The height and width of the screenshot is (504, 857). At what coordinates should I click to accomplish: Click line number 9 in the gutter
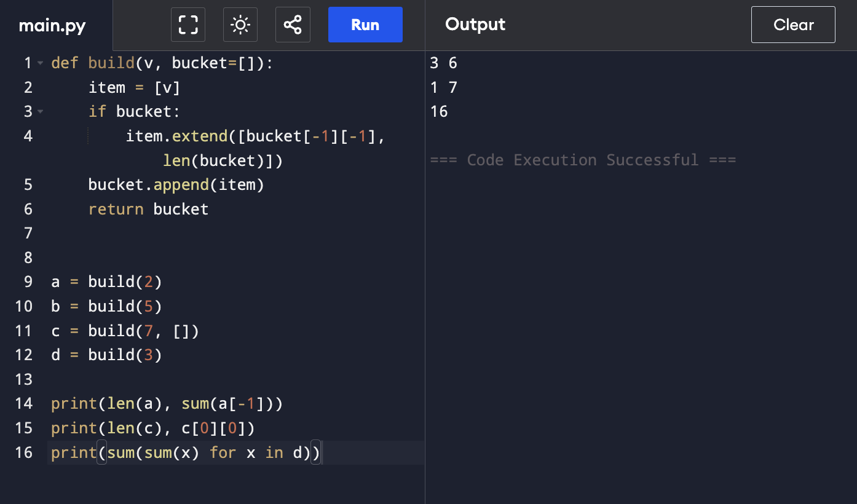pos(28,282)
